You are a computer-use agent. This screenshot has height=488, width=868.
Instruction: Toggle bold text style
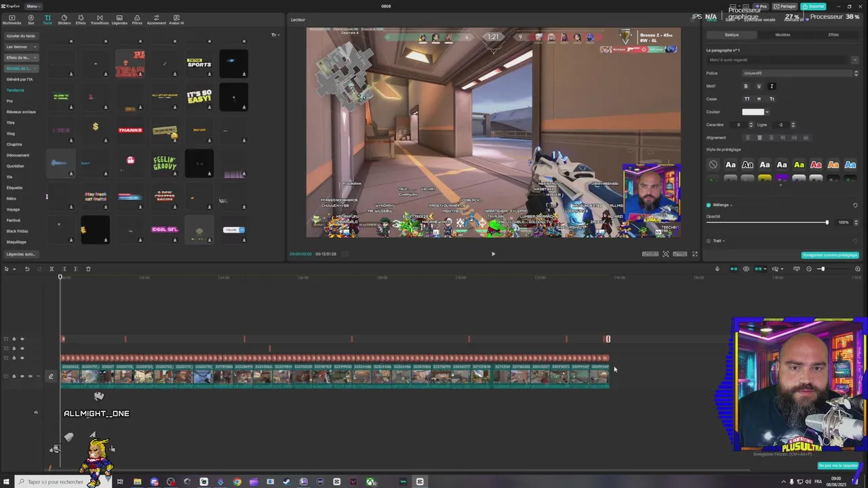click(746, 86)
